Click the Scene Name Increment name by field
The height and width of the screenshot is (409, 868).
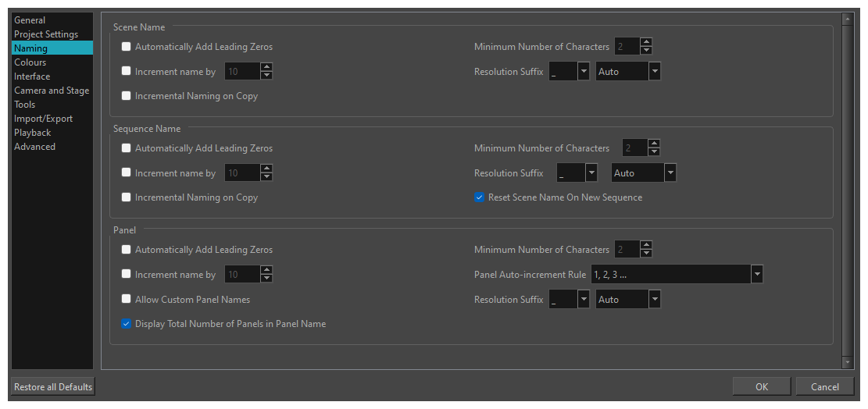tap(241, 72)
